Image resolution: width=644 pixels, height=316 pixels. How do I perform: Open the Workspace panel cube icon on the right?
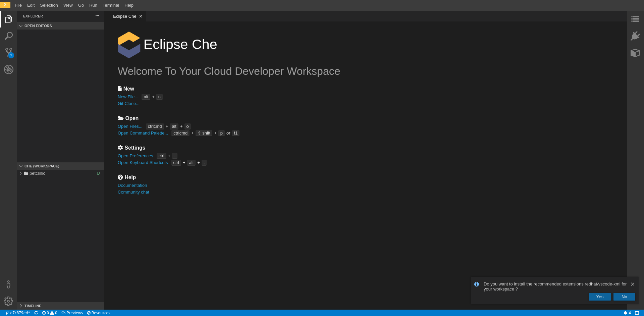[636, 53]
